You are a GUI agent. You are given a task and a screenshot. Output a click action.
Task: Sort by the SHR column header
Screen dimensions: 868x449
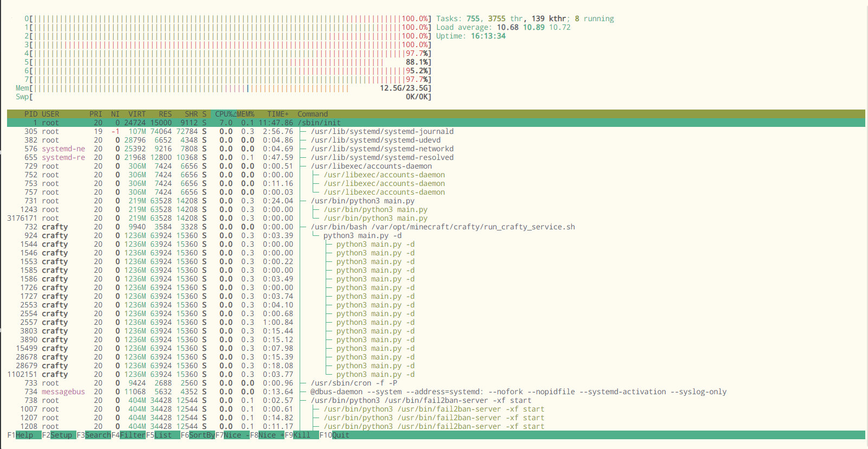pyautogui.click(x=191, y=114)
